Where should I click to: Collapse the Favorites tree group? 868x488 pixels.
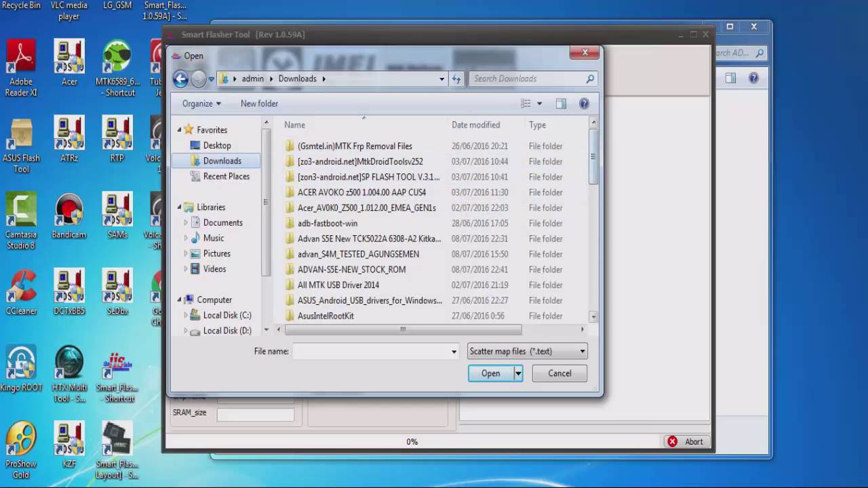[x=180, y=129]
